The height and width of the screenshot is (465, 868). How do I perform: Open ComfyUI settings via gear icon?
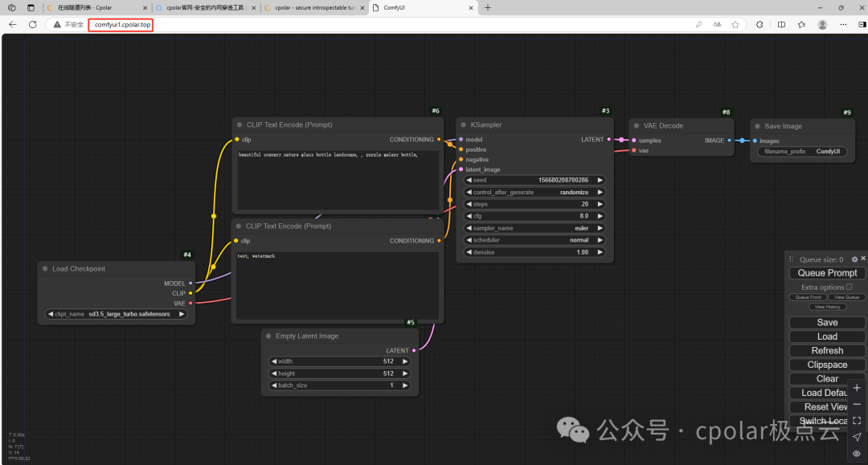(854, 259)
